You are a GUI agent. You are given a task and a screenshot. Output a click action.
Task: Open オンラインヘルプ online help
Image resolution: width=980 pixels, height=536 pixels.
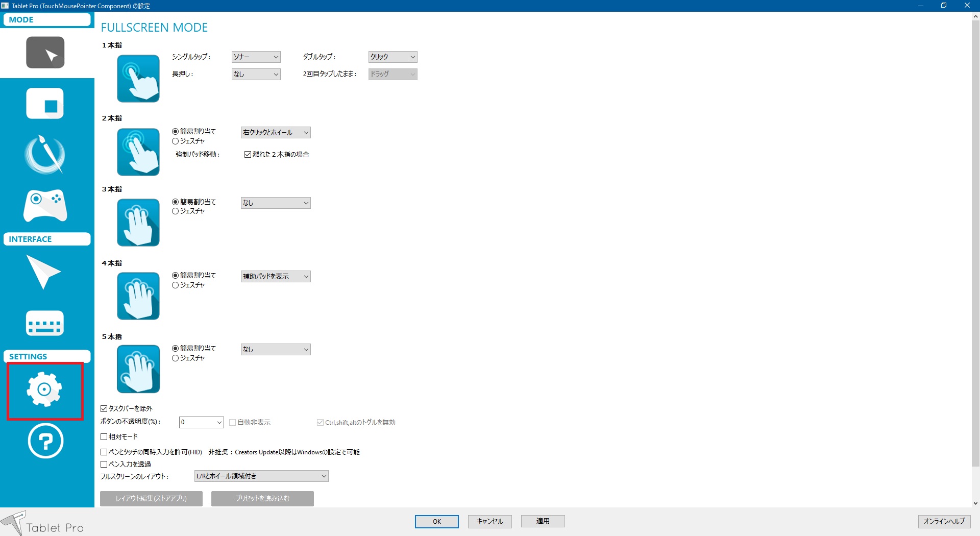[944, 521]
